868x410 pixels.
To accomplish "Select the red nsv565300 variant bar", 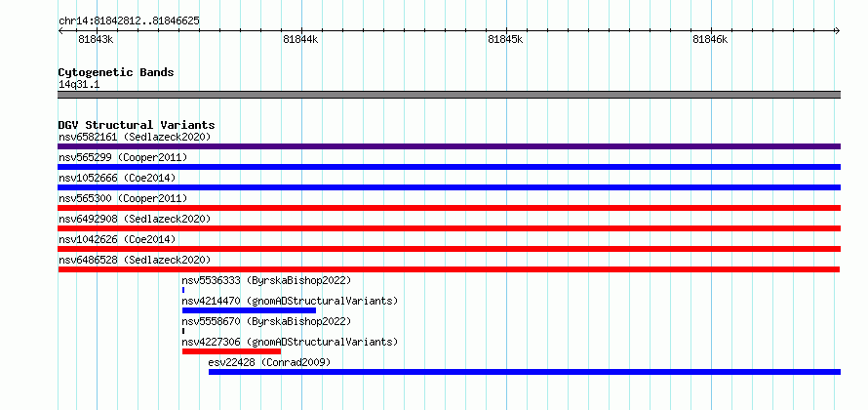I will pos(449,208).
